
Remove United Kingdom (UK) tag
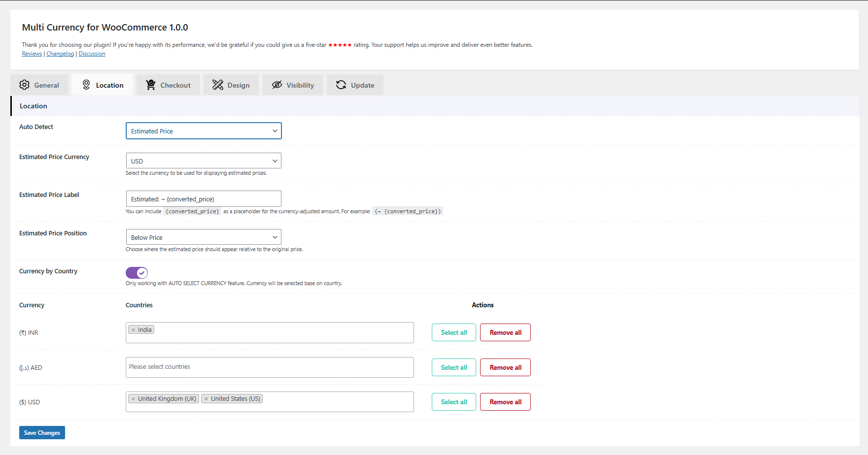tap(133, 399)
